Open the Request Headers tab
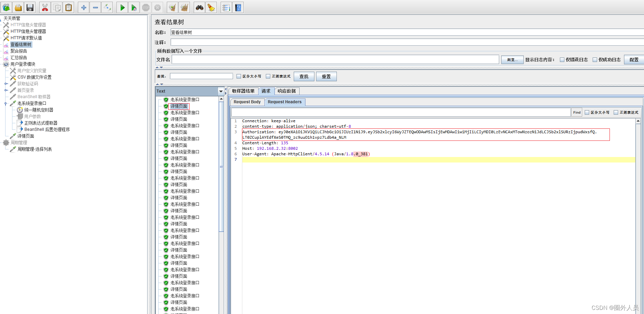Screen dimensions: 644x314 tap(285, 102)
